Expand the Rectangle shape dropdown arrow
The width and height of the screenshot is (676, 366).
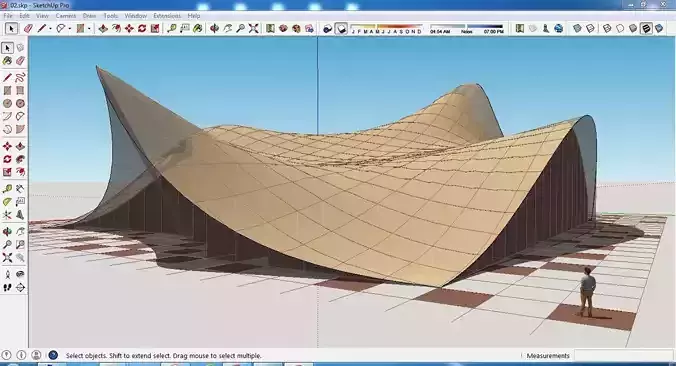[x=89, y=29]
